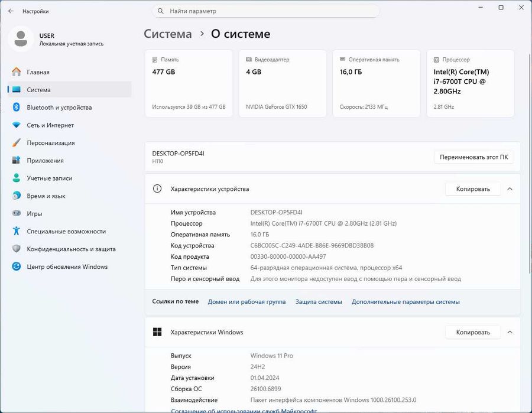Click the Процессор card icon
This screenshot has height=413, width=532.
(x=436, y=60)
